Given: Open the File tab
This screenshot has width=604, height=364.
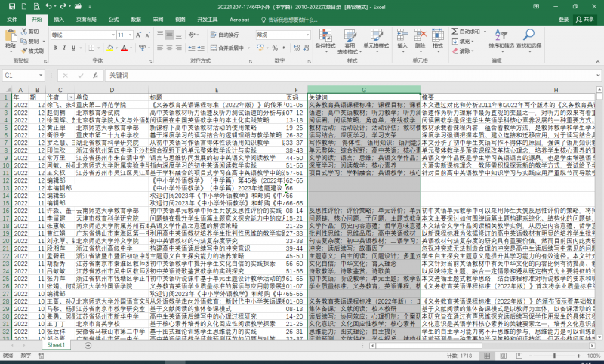Looking at the screenshot, I should coord(12,20).
